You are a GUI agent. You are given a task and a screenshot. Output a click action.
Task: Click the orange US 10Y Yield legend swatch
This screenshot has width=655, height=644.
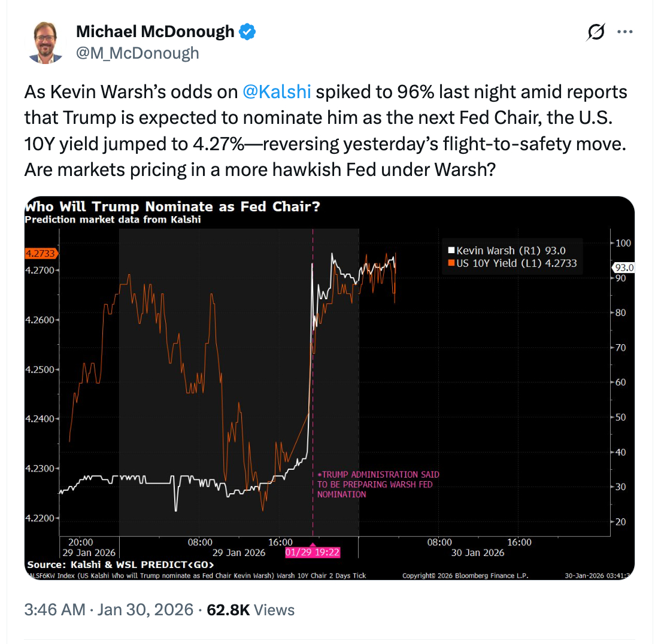(452, 262)
